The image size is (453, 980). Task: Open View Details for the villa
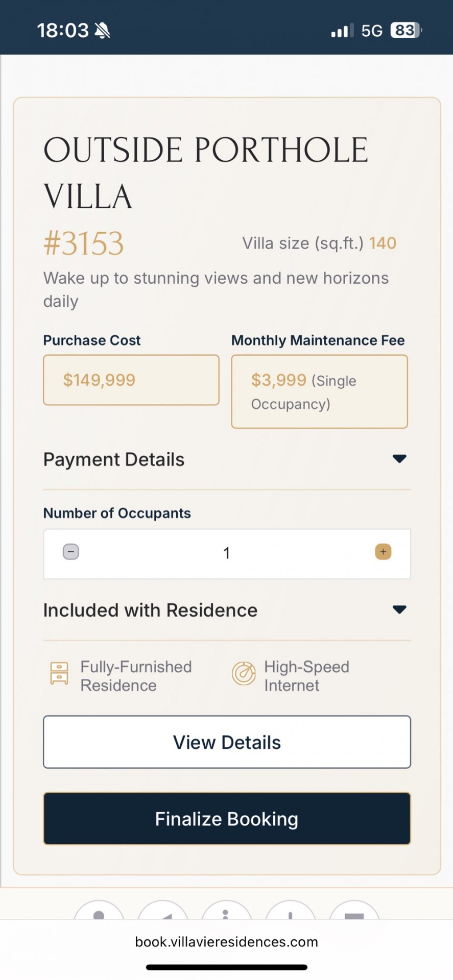click(227, 742)
